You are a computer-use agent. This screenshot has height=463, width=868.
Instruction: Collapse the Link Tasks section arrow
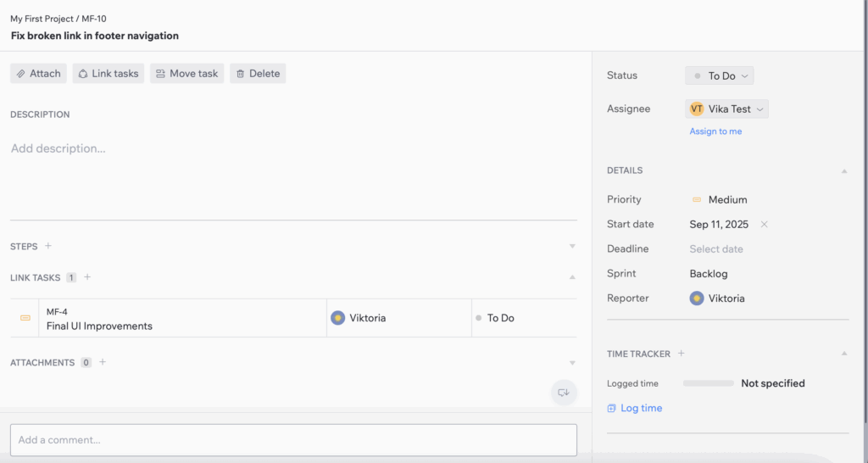(x=572, y=276)
